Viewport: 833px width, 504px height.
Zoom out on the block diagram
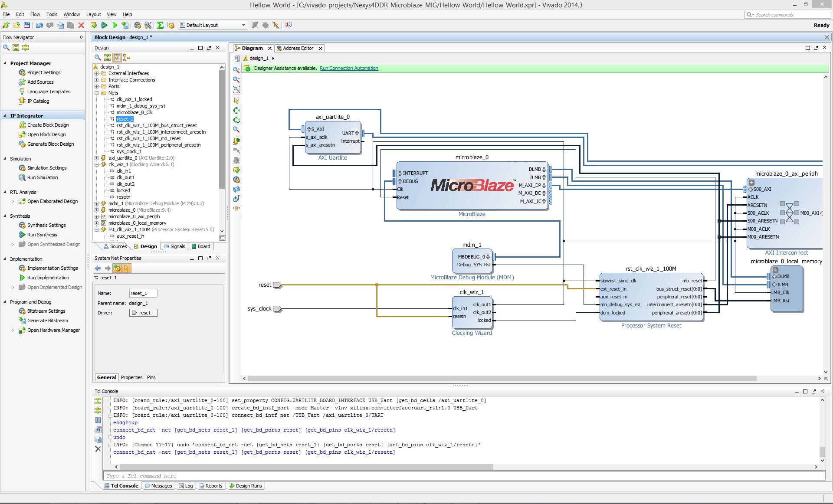236,79
